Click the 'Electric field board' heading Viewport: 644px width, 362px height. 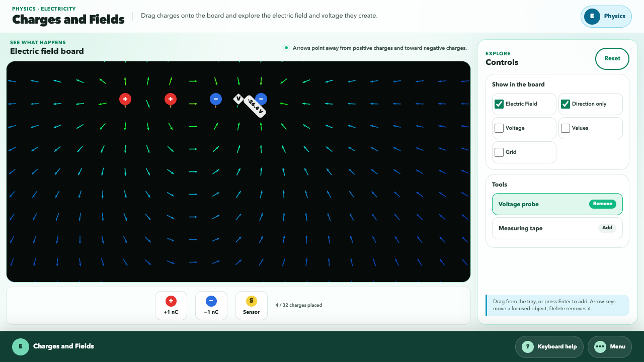47,51
